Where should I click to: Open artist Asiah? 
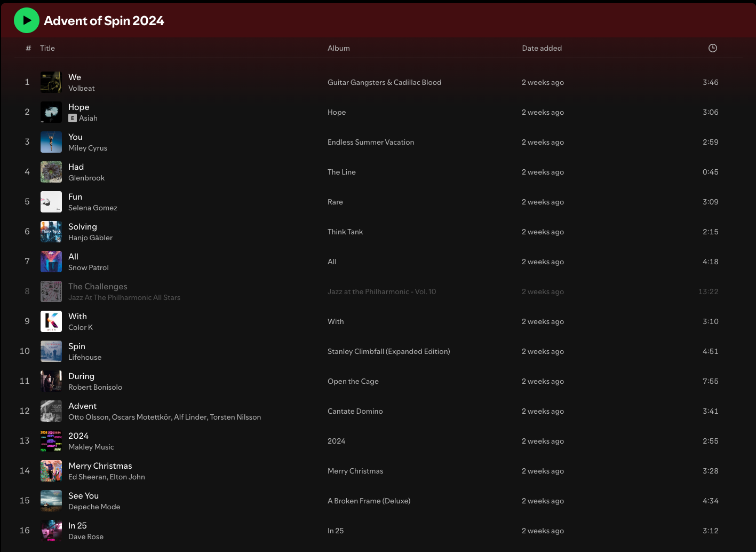(89, 119)
